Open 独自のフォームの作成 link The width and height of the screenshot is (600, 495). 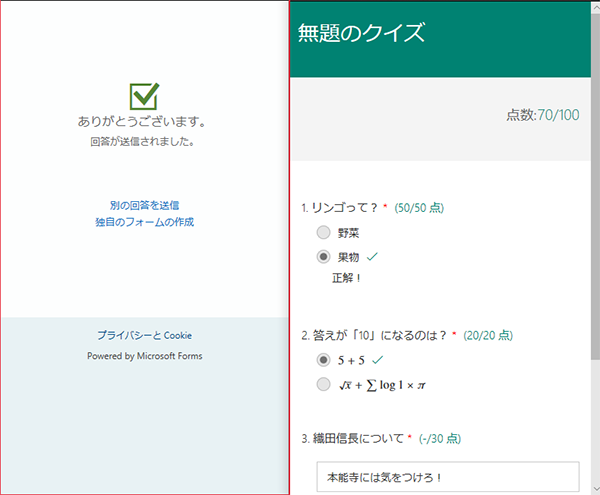pyautogui.click(x=144, y=222)
